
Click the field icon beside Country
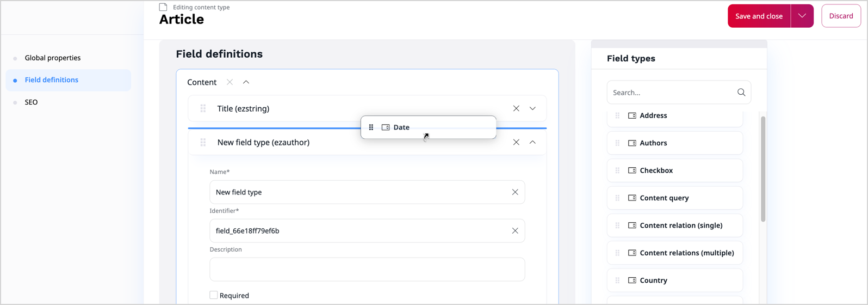pyautogui.click(x=632, y=280)
